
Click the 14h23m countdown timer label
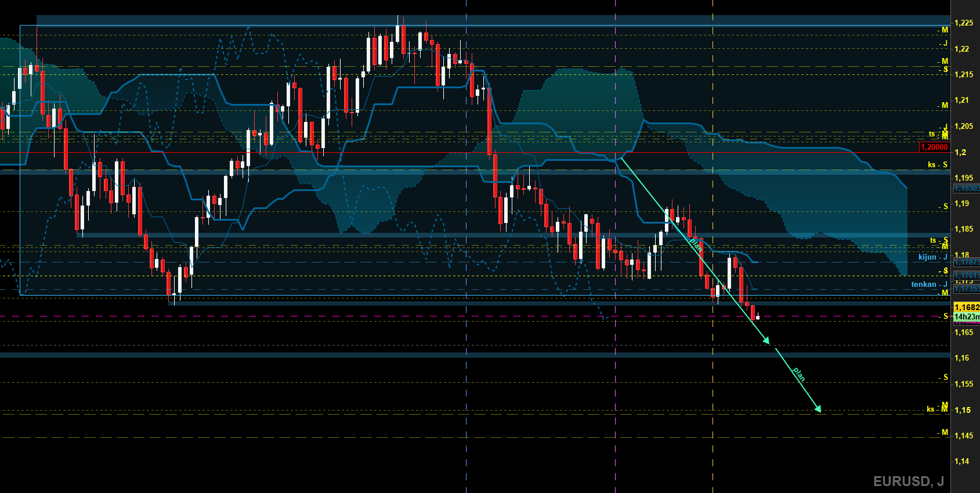pos(966,316)
